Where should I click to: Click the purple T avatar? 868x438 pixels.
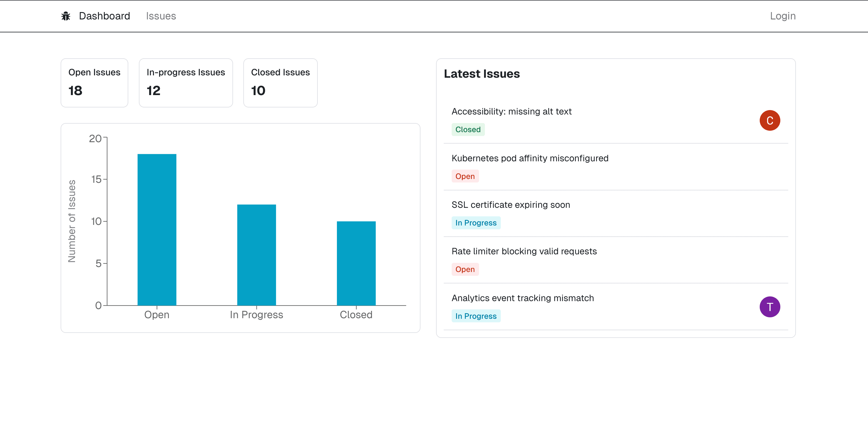pyautogui.click(x=769, y=307)
